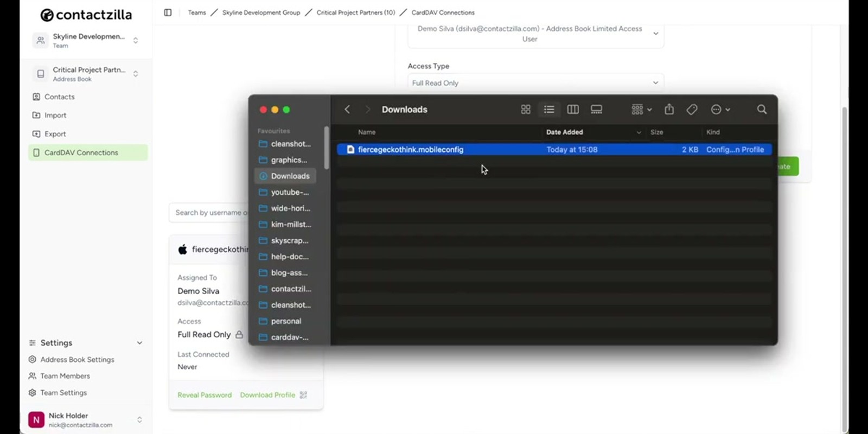Open personal folder in Finder sidebar
This screenshot has width=868, height=434.
tap(285, 321)
